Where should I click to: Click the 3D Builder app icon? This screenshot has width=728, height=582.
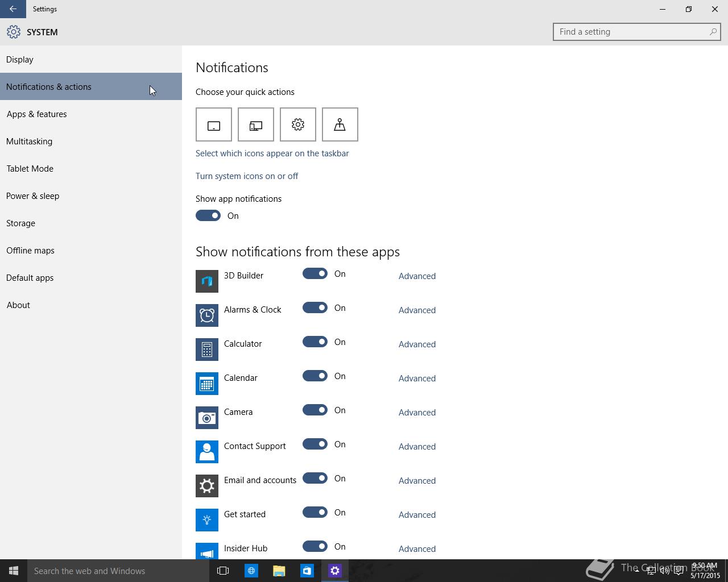207,281
